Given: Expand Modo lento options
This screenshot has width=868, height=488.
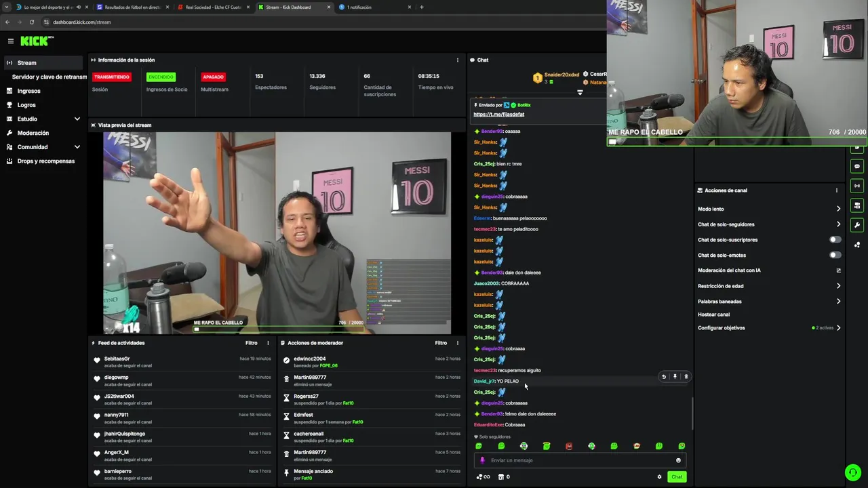Looking at the screenshot, I should (x=838, y=209).
